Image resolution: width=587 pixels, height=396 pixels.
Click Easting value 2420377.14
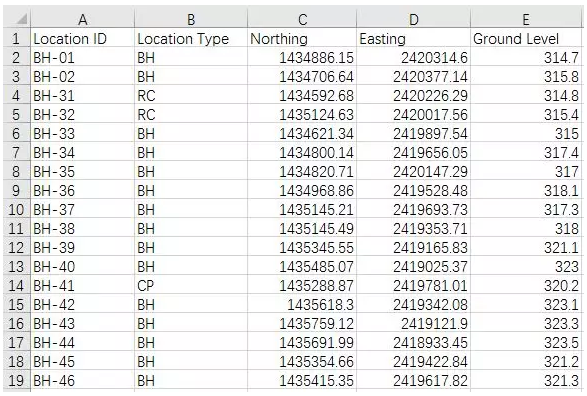[413, 77]
